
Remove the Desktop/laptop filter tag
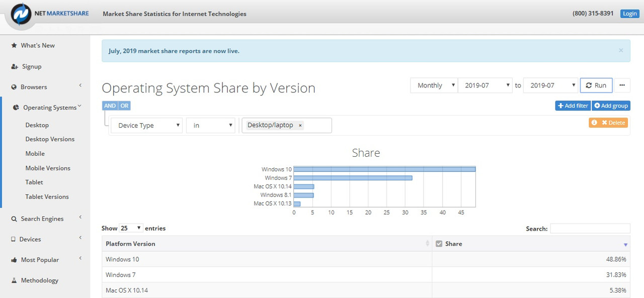point(300,126)
